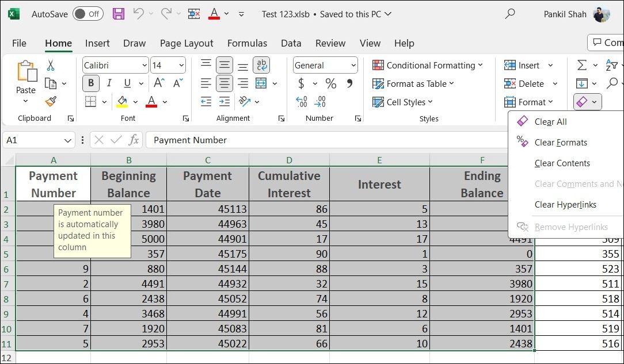Choose Clear All from the Clear menu
Viewport: 624px width, 364px height.
(x=550, y=121)
